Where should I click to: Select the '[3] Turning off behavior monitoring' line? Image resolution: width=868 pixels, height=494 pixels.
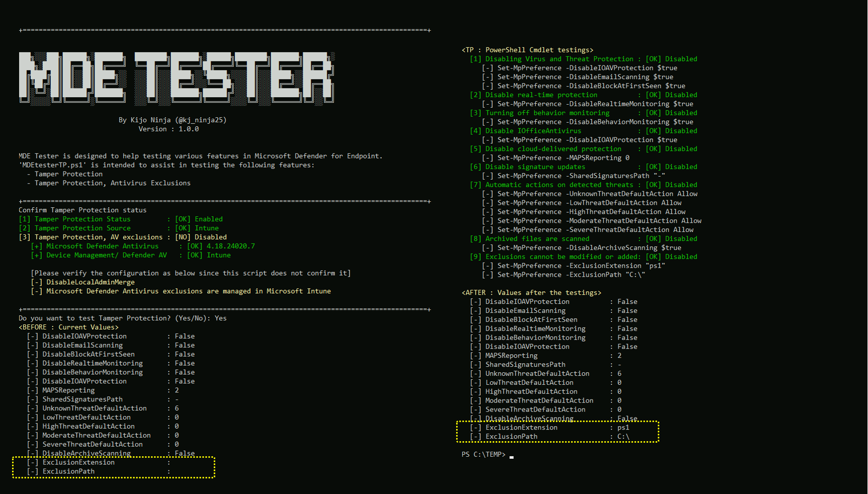pos(583,113)
